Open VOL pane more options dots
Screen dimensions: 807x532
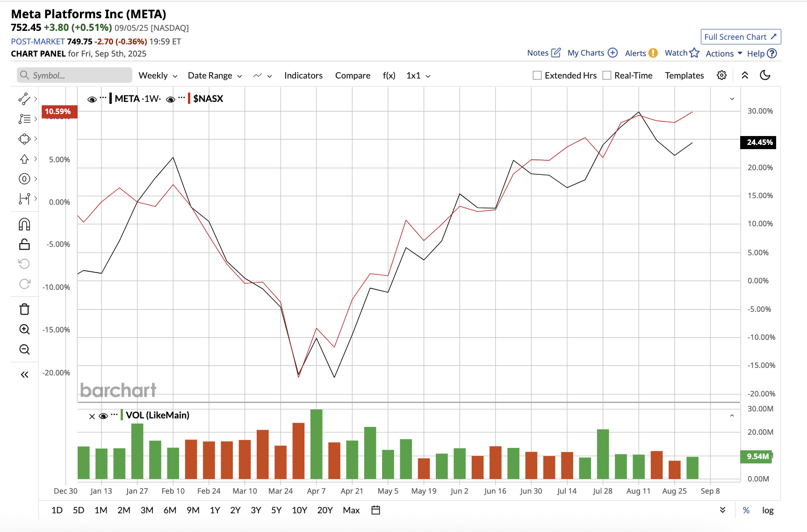click(x=114, y=414)
